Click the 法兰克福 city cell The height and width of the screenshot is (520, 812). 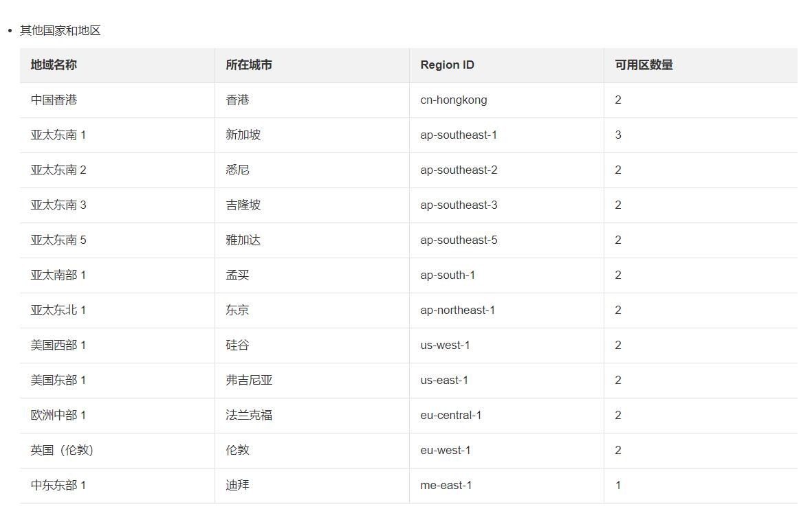tap(249, 415)
